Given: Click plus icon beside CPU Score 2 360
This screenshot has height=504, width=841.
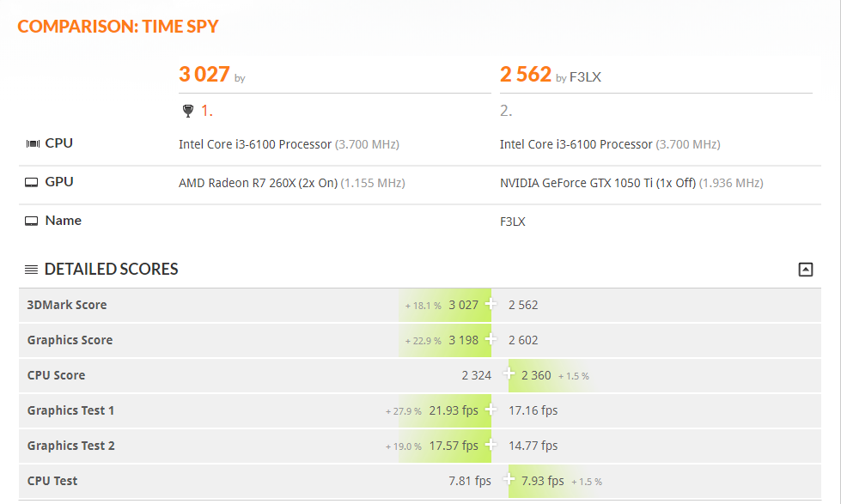Looking at the screenshot, I should tap(509, 373).
